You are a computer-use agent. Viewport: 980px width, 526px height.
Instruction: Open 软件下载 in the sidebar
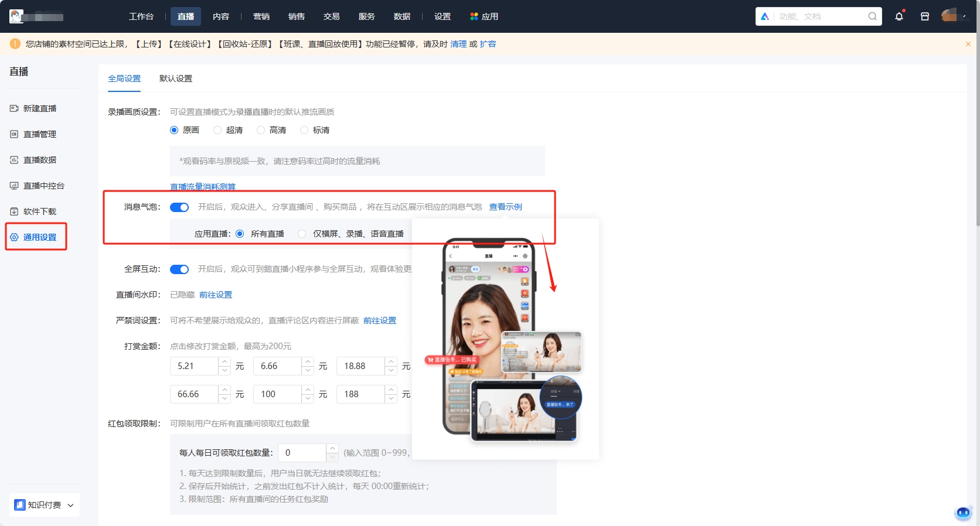[x=40, y=211]
